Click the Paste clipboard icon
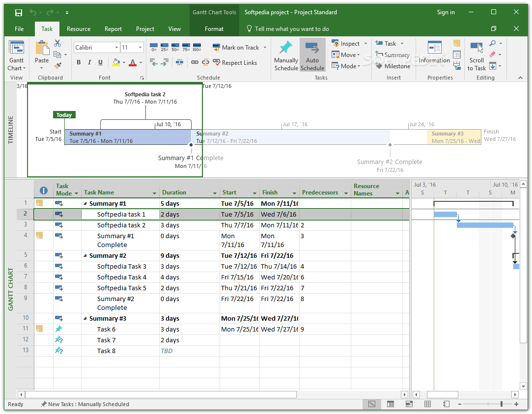The height and width of the screenshot is (414, 532). point(42,48)
